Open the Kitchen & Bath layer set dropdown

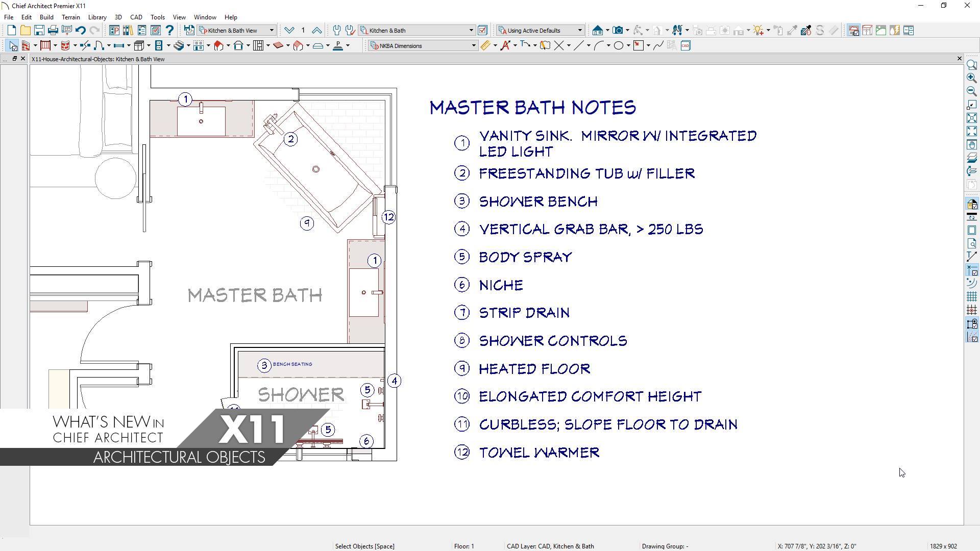(418, 31)
